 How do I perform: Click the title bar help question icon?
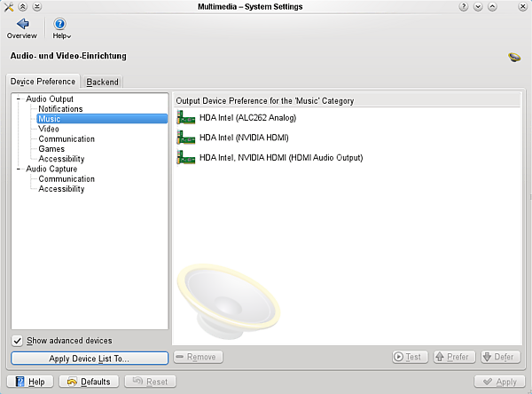click(463, 7)
